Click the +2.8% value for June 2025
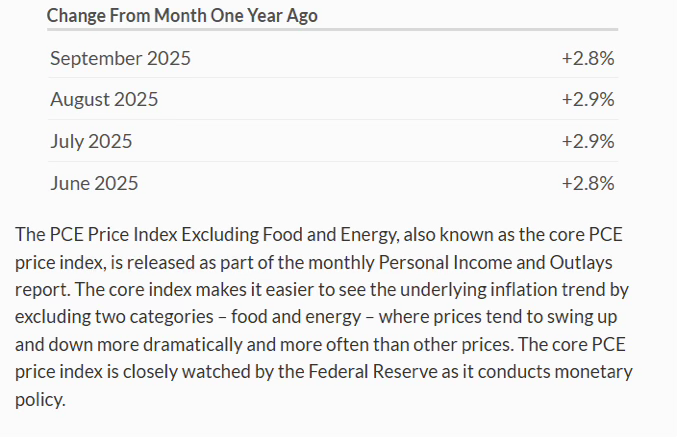This screenshot has width=677, height=437. click(x=587, y=183)
